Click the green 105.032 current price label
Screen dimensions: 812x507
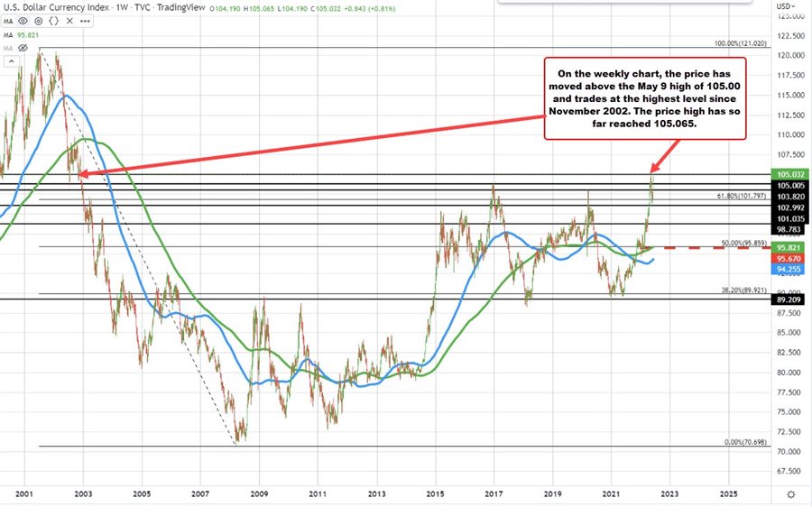[790, 174]
